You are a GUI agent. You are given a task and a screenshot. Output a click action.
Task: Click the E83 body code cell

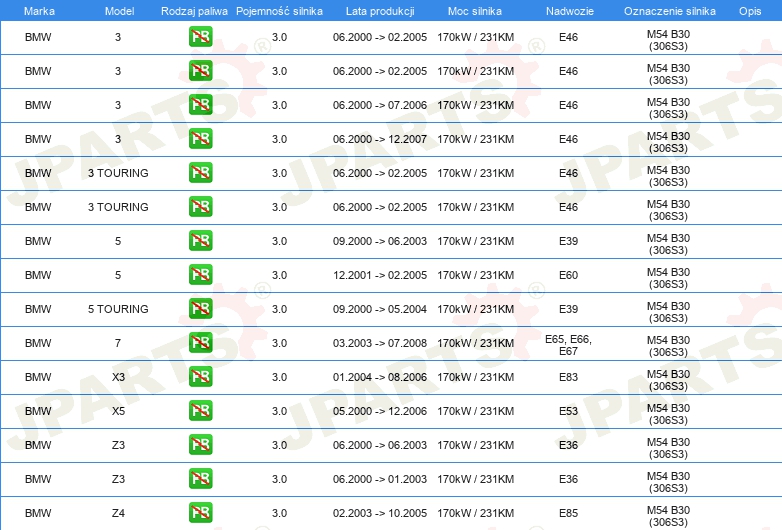click(x=568, y=377)
